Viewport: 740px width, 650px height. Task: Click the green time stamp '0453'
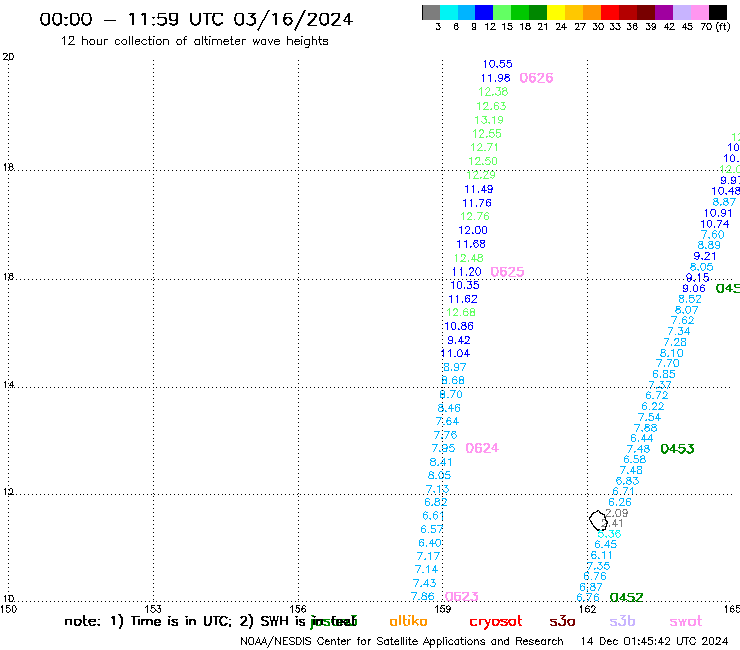click(x=677, y=449)
